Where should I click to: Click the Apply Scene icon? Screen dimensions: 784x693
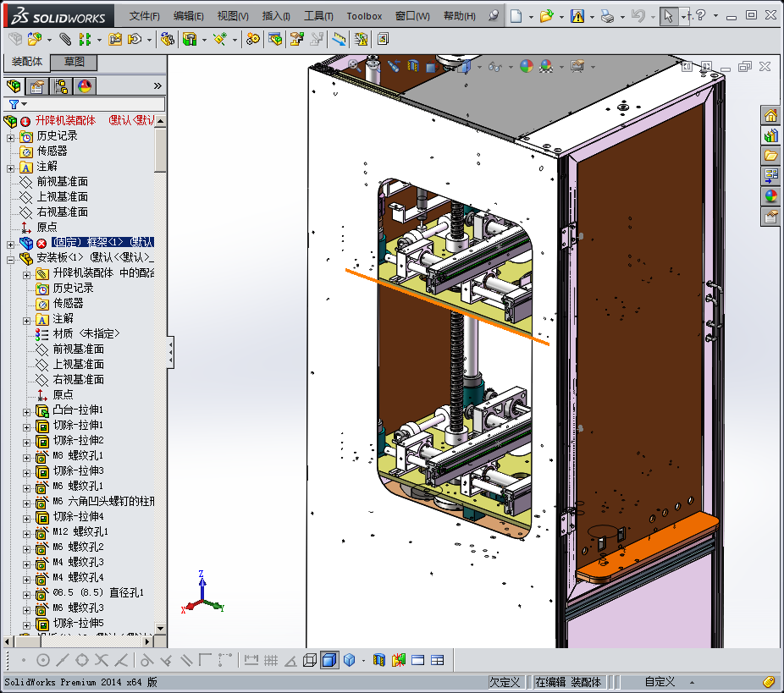point(546,66)
